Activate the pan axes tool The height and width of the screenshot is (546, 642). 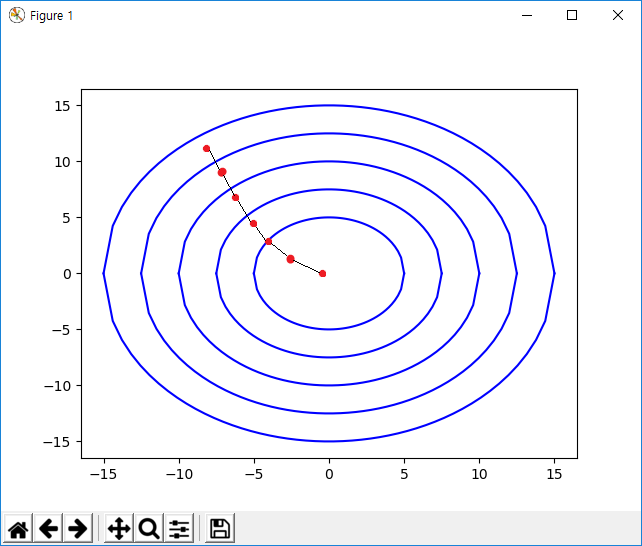119,528
